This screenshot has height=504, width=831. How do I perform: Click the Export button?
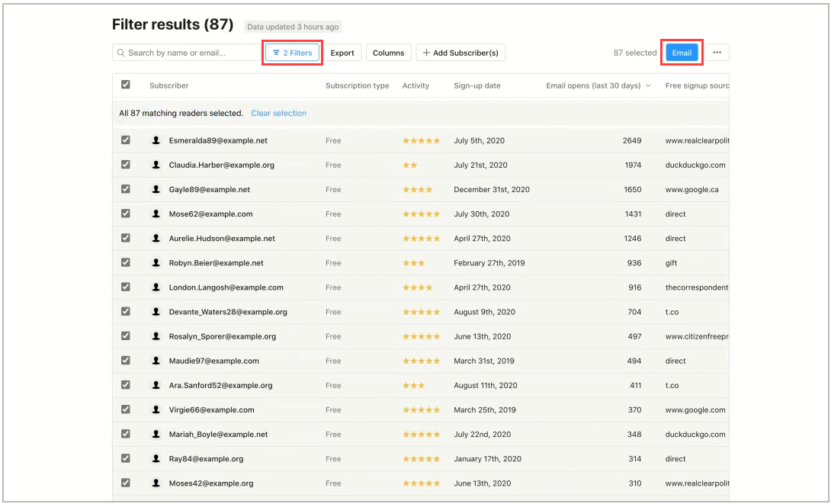[x=342, y=53]
